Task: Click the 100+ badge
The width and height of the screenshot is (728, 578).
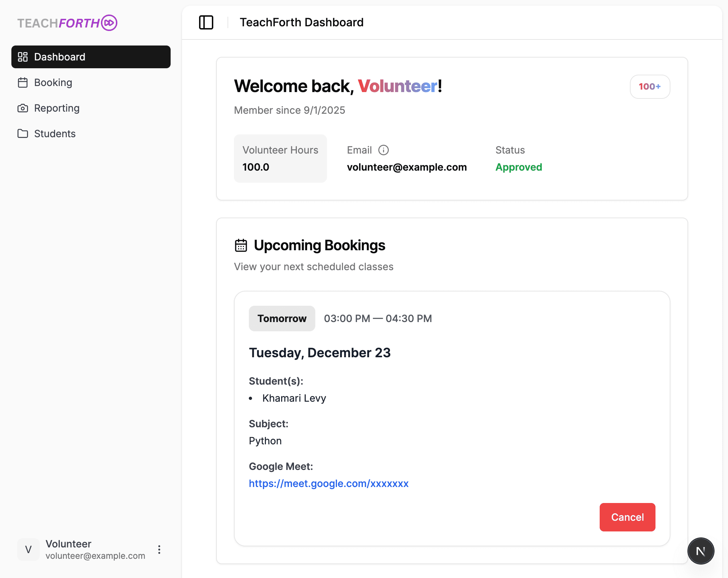Action: click(x=650, y=86)
